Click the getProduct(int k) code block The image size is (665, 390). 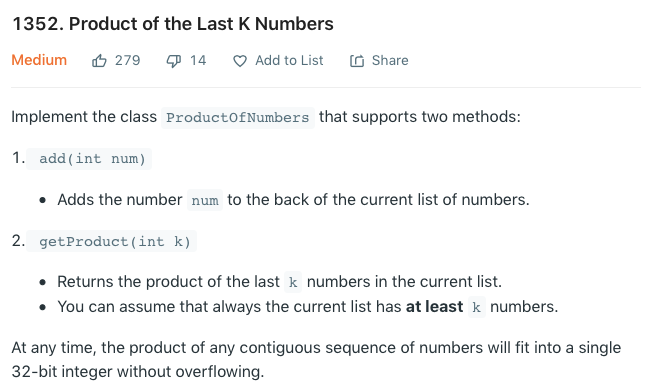point(112,241)
